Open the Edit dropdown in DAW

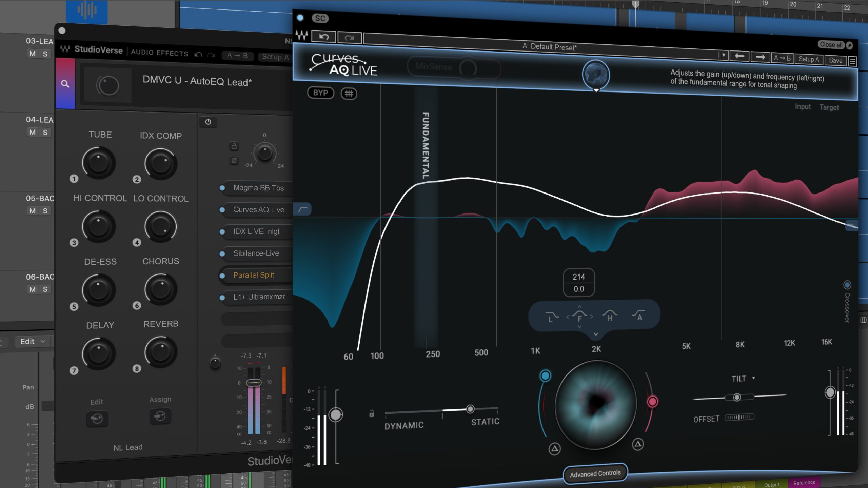(33, 341)
